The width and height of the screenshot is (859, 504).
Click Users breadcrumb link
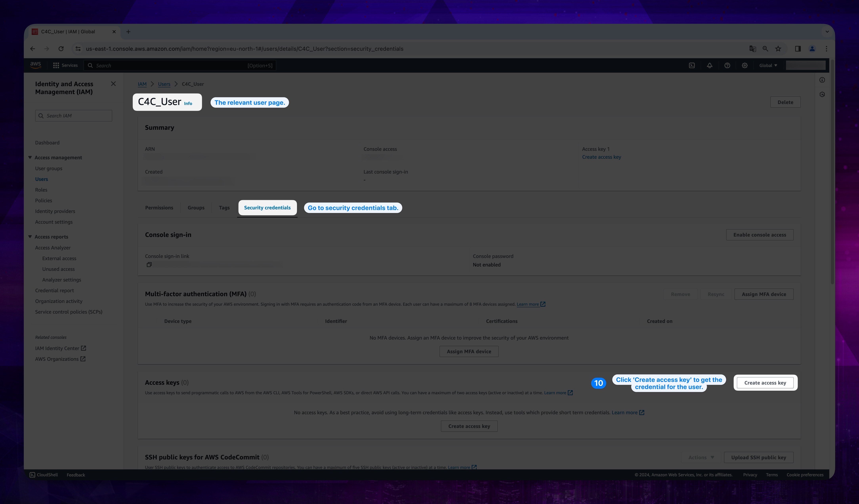coord(164,84)
